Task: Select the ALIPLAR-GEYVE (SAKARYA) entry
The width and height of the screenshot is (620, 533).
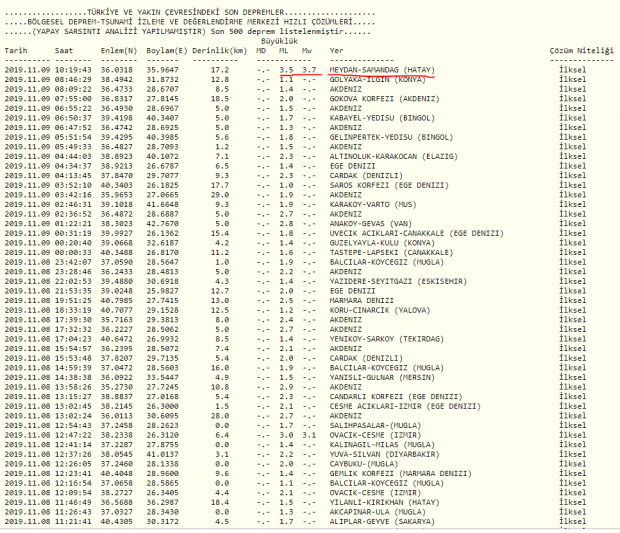Action: pyautogui.click(x=382, y=522)
